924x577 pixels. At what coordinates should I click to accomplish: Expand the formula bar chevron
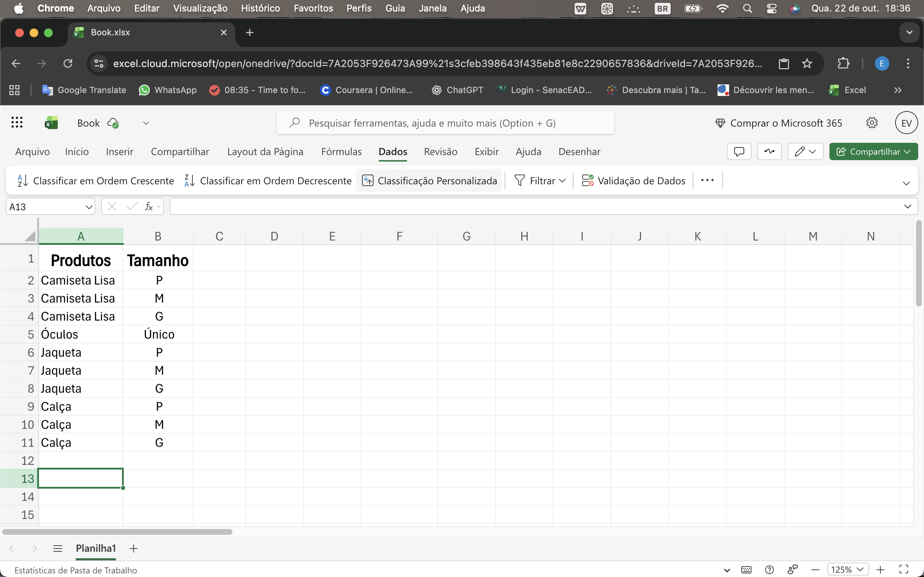pos(907,207)
